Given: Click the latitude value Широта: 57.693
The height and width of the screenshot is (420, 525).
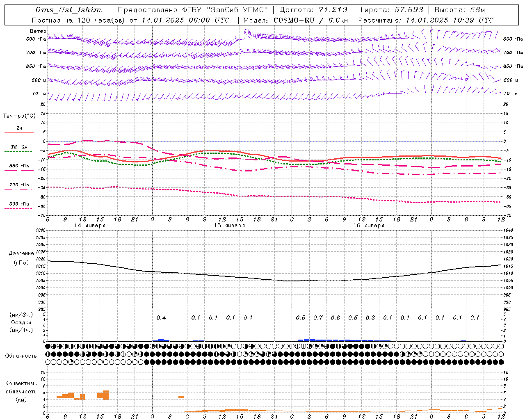Looking at the screenshot, I should pyautogui.click(x=390, y=10).
